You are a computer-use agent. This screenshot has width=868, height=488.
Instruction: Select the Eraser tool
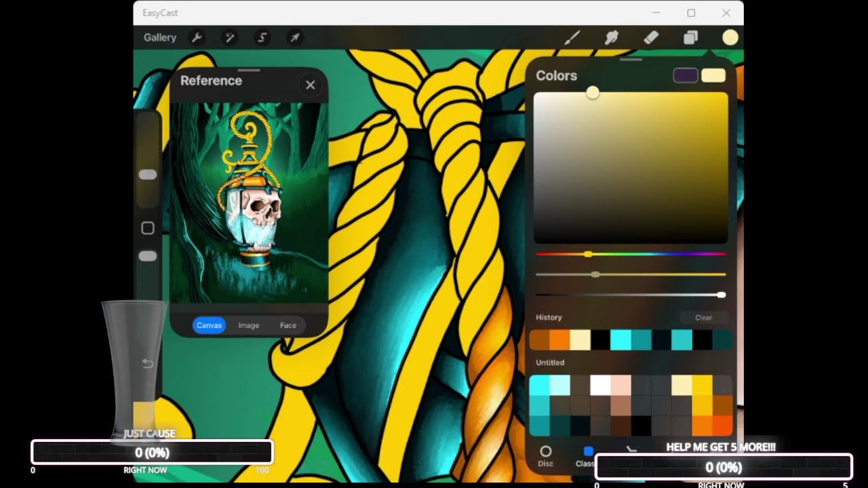[x=651, y=38]
